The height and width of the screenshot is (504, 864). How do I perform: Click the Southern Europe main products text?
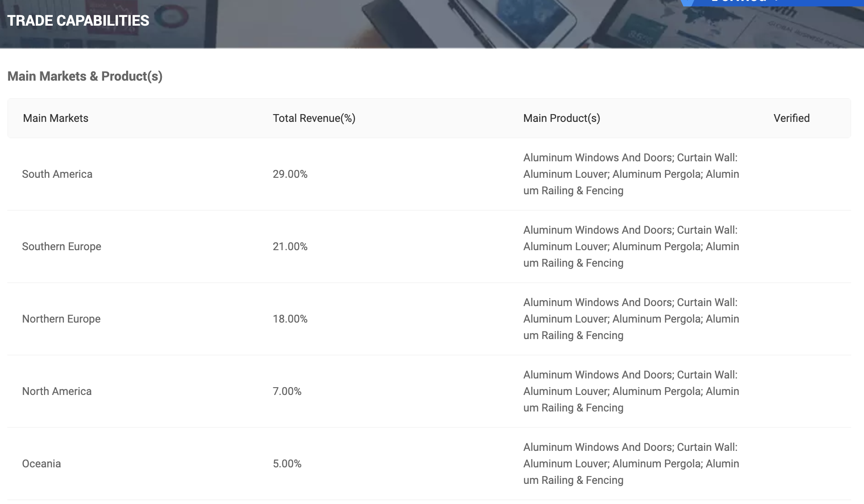631,247
